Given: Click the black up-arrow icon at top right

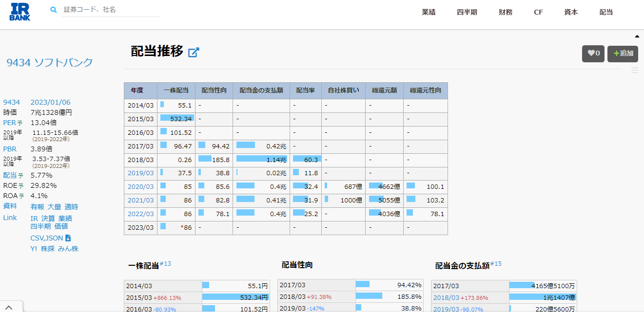Looking at the screenshot, I should click(x=637, y=37).
